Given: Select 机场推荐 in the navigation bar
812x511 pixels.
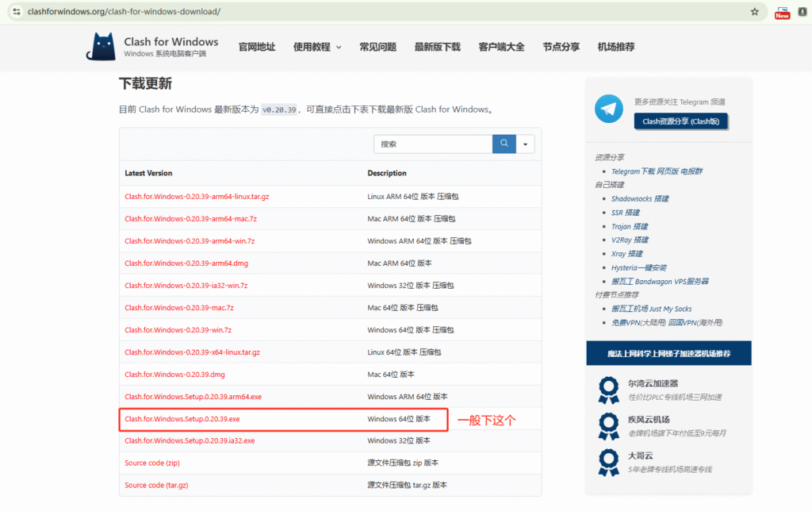Looking at the screenshot, I should tap(616, 47).
